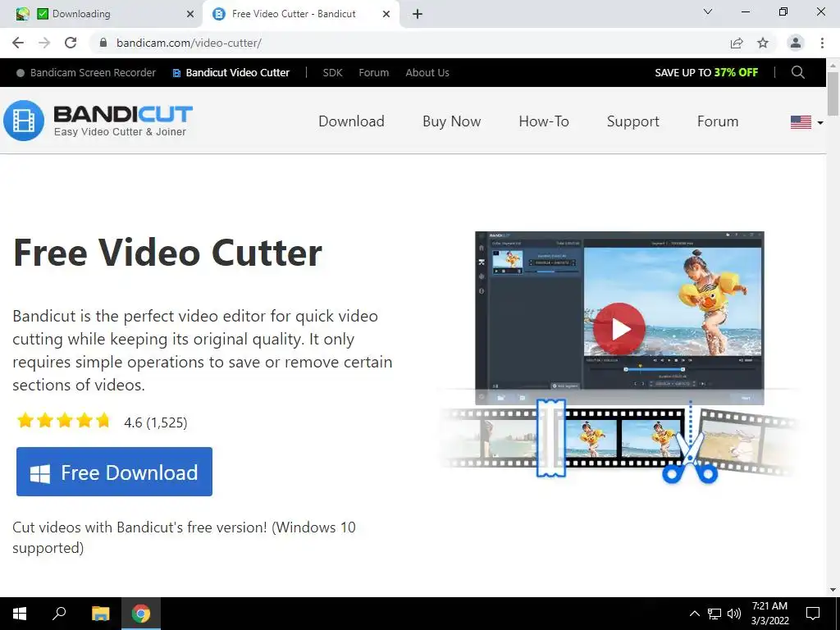Click the five-star rating icons
840x630 pixels.
click(64, 421)
